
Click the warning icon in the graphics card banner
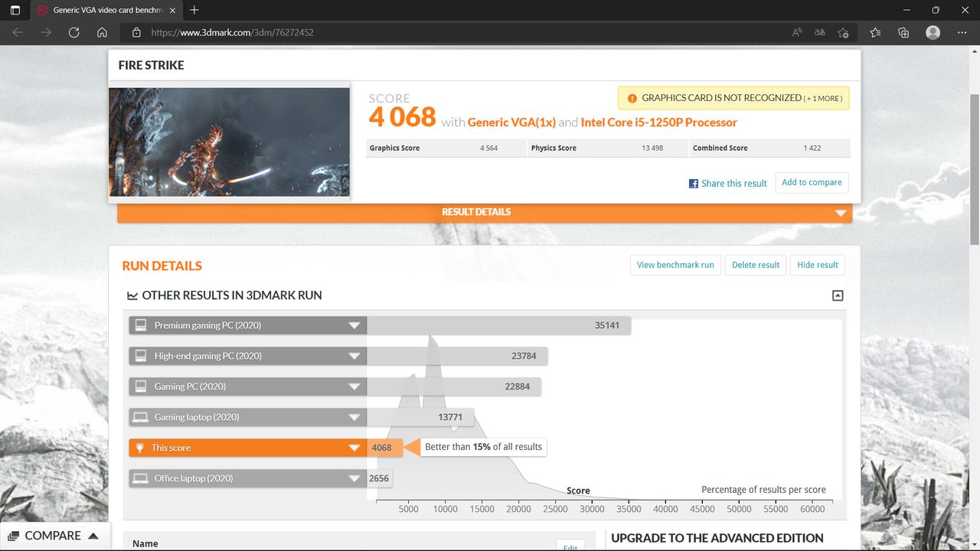(x=632, y=97)
